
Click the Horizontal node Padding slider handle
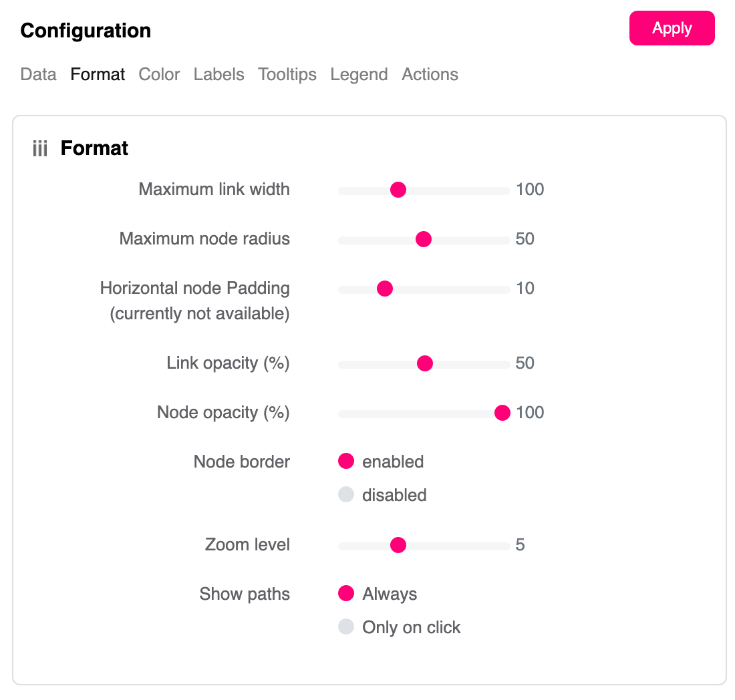click(x=385, y=289)
